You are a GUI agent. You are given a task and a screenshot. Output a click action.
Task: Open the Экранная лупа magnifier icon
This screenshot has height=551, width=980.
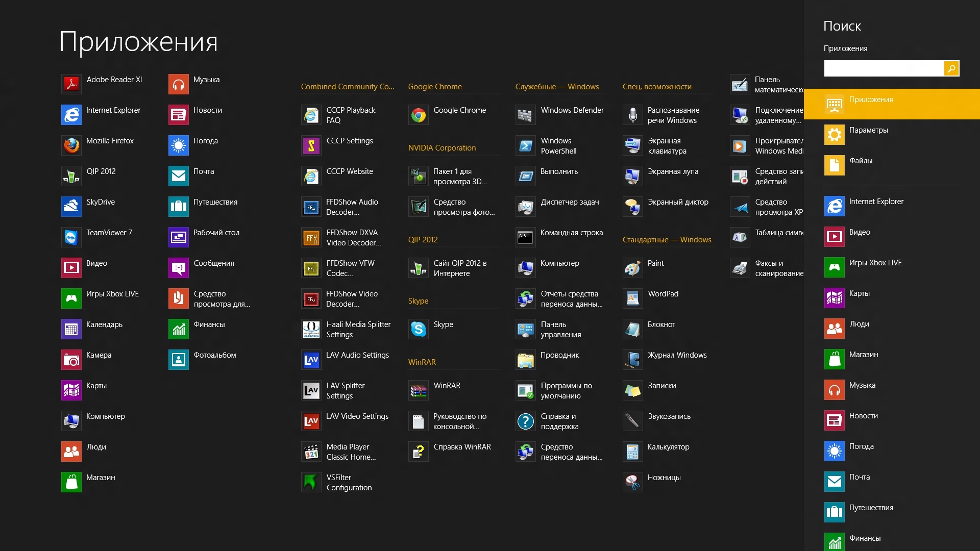(633, 176)
